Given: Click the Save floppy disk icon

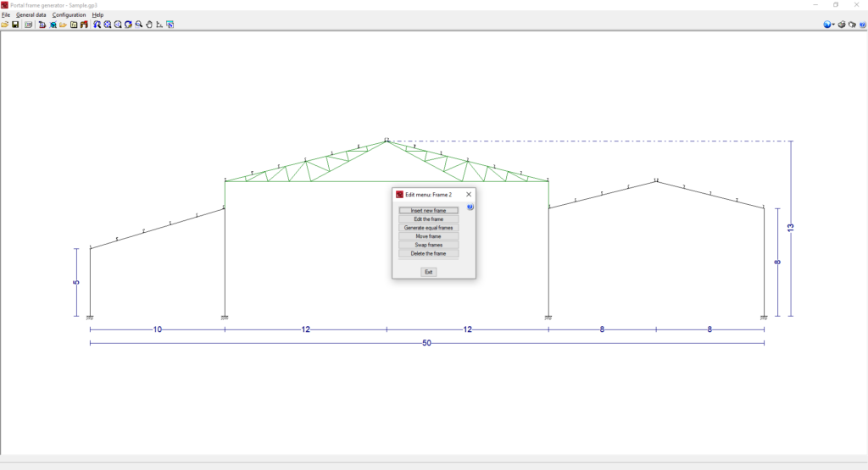Looking at the screenshot, I should pos(15,25).
